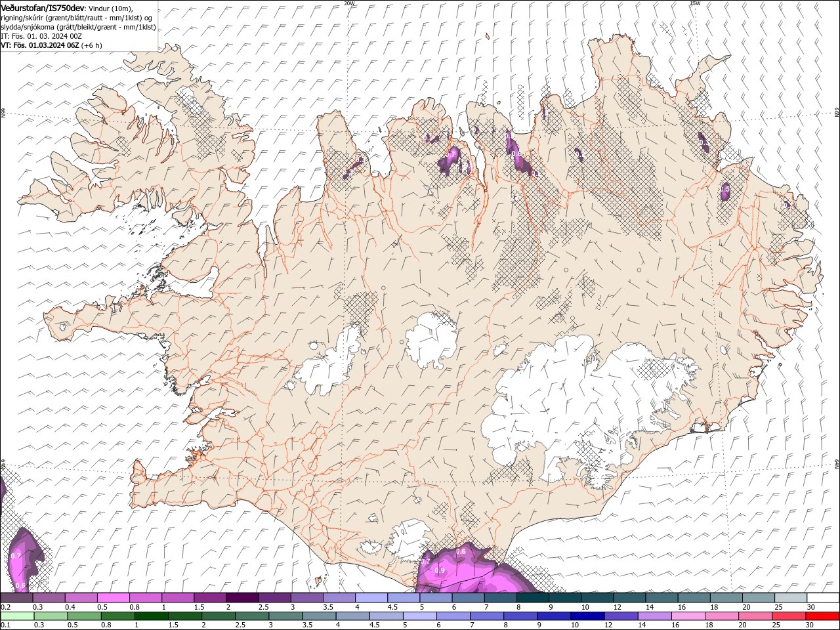Click the dark teal swatch above the upper scale's 8
This screenshot has height=630, width=840.
coord(533,598)
